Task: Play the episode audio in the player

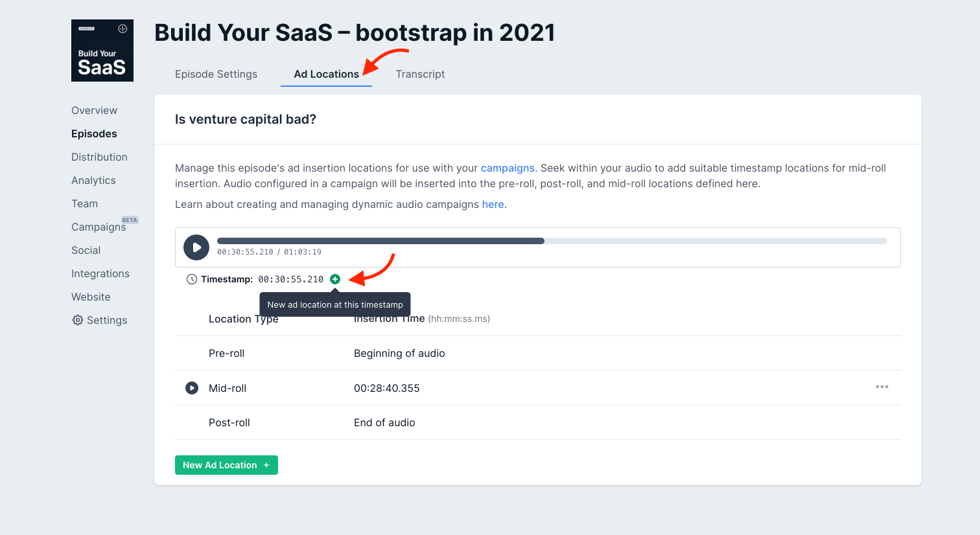Action: click(x=196, y=247)
